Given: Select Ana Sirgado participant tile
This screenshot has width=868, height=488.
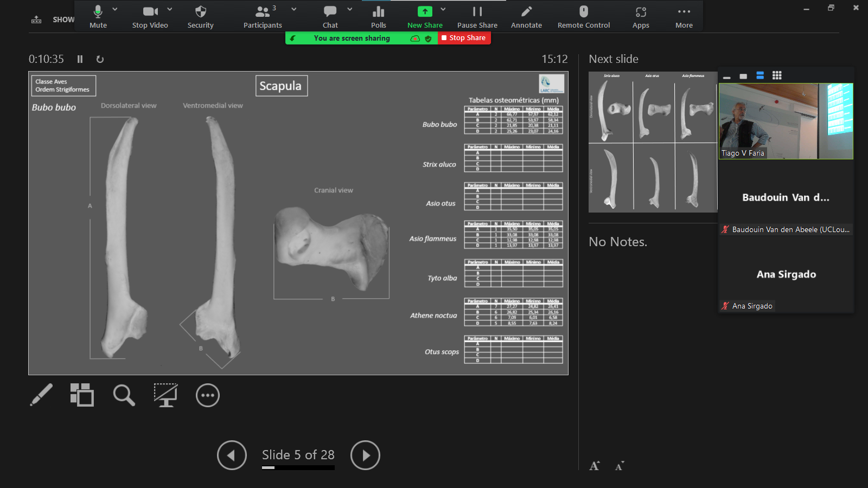Looking at the screenshot, I should point(786,274).
